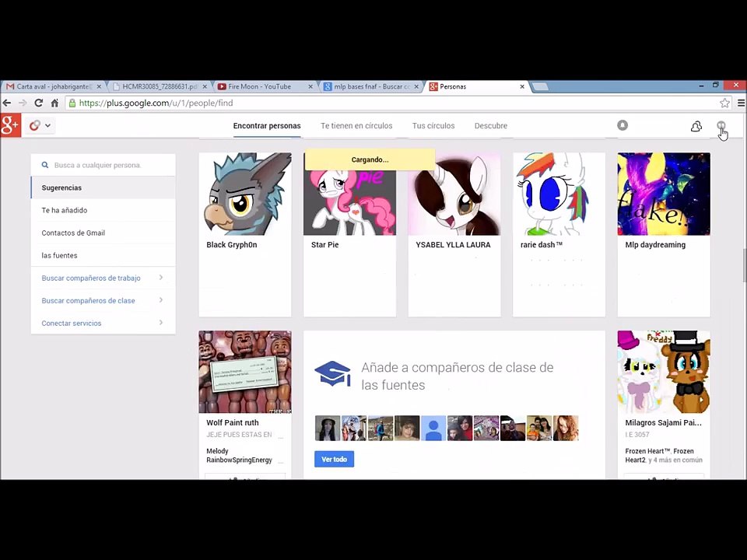747x560 pixels.
Task: Open the Descubre tab
Action: click(x=491, y=126)
